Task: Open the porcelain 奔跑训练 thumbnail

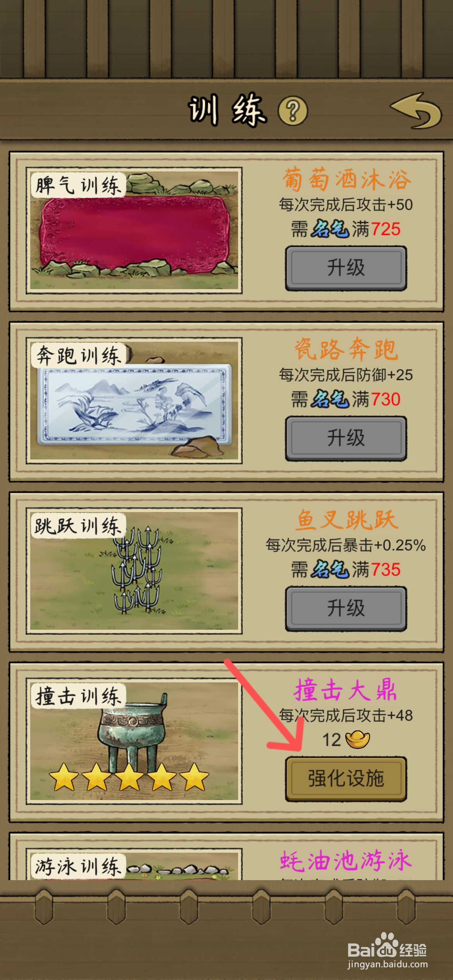Action: (134, 401)
